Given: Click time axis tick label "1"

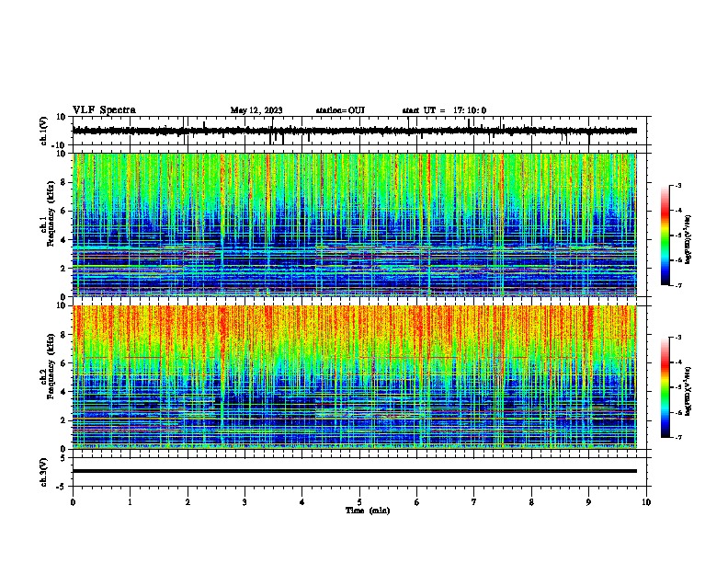Looking at the screenshot, I should click(130, 502).
